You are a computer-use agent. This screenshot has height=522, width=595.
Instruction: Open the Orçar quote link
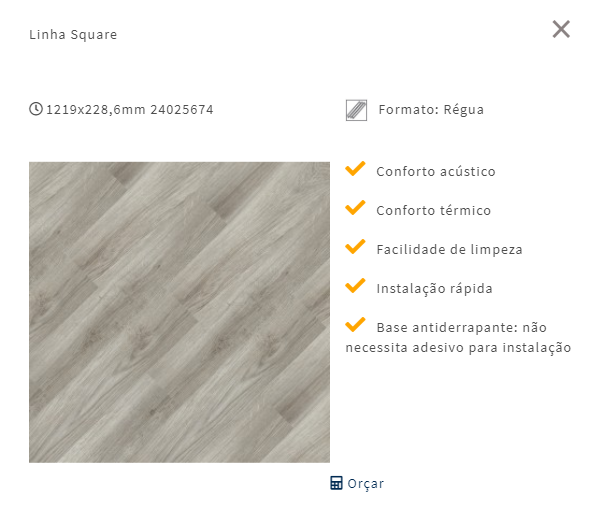coord(357,483)
